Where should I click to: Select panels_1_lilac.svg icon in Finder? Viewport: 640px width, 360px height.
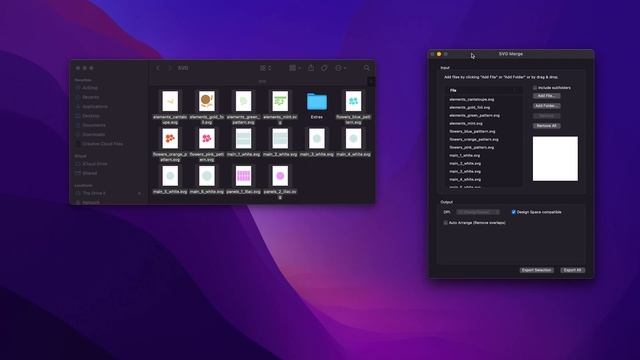(x=243, y=176)
